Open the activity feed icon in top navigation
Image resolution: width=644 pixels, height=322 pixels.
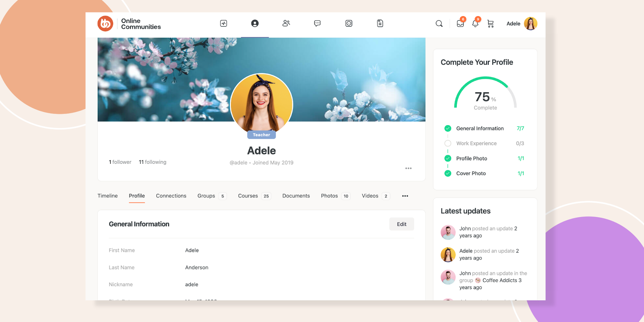coord(224,23)
